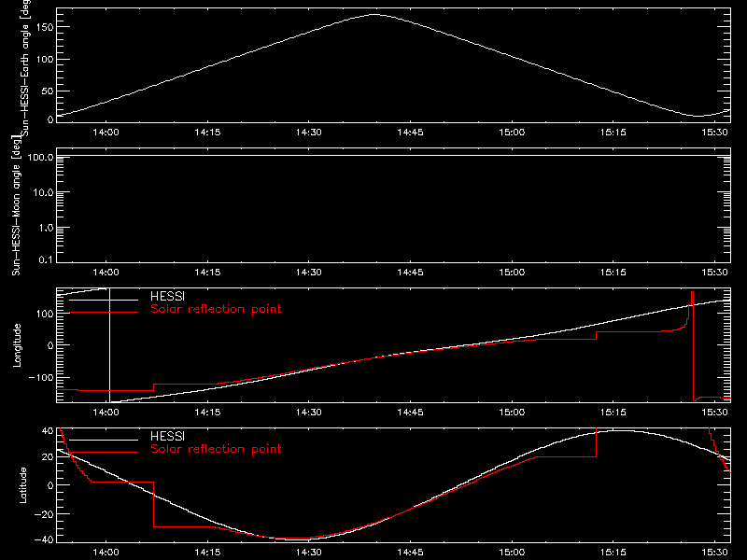Click the HESSI legend label in Longitude plot
Screen dimensions: 747x560
coord(167,296)
